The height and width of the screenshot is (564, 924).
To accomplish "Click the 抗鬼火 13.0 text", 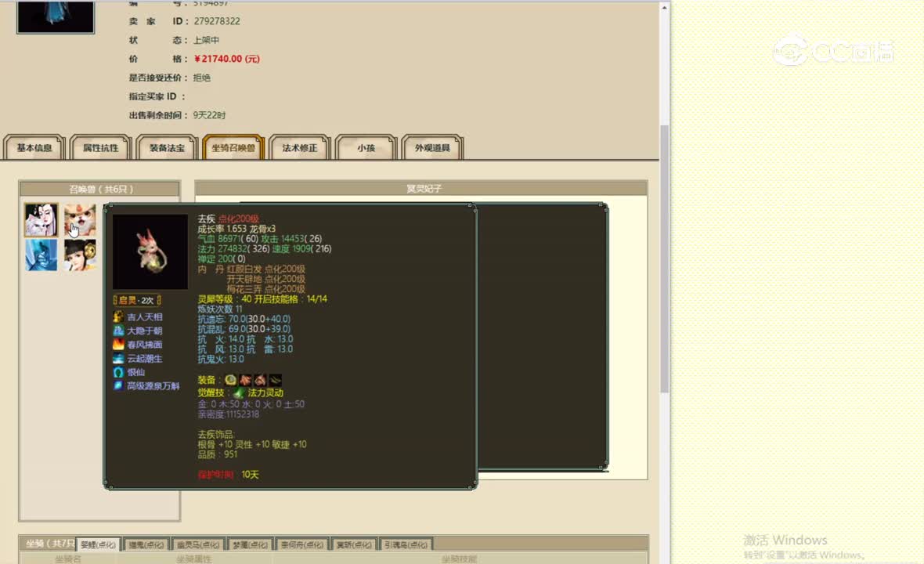I will (x=220, y=359).
